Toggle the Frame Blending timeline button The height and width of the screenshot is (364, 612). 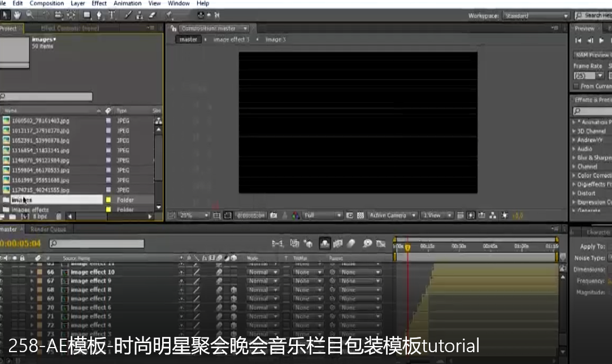click(338, 244)
